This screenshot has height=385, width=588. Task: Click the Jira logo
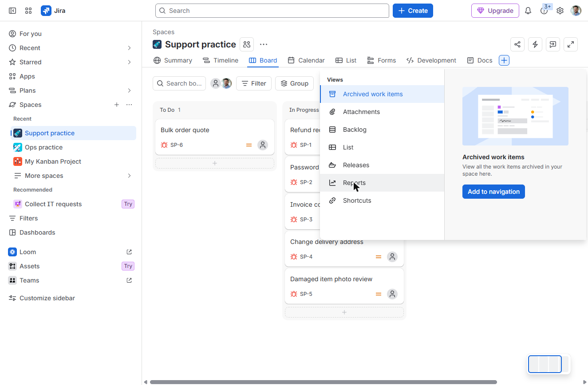coord(53,11)
